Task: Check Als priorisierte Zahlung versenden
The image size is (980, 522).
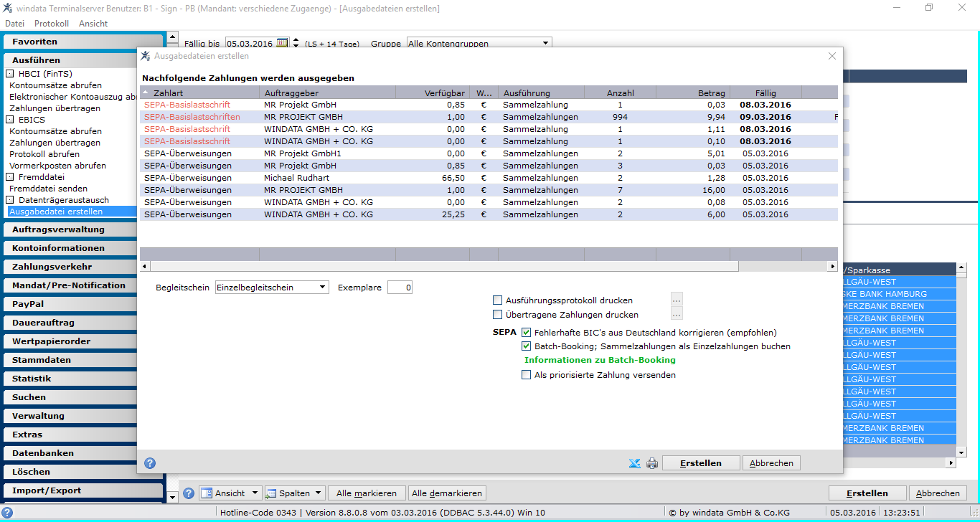Action: pyautogui.click(x=527, y=375)
